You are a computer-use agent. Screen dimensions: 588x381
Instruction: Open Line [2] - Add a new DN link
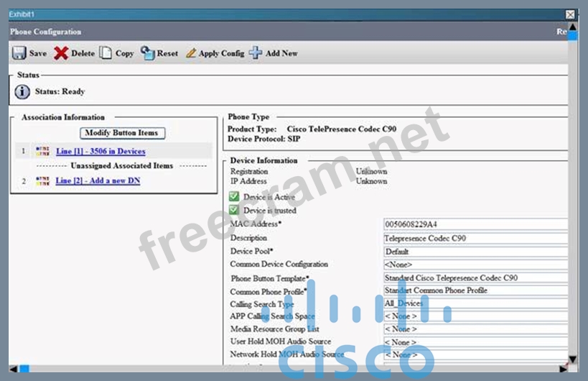tap(98, 181)
